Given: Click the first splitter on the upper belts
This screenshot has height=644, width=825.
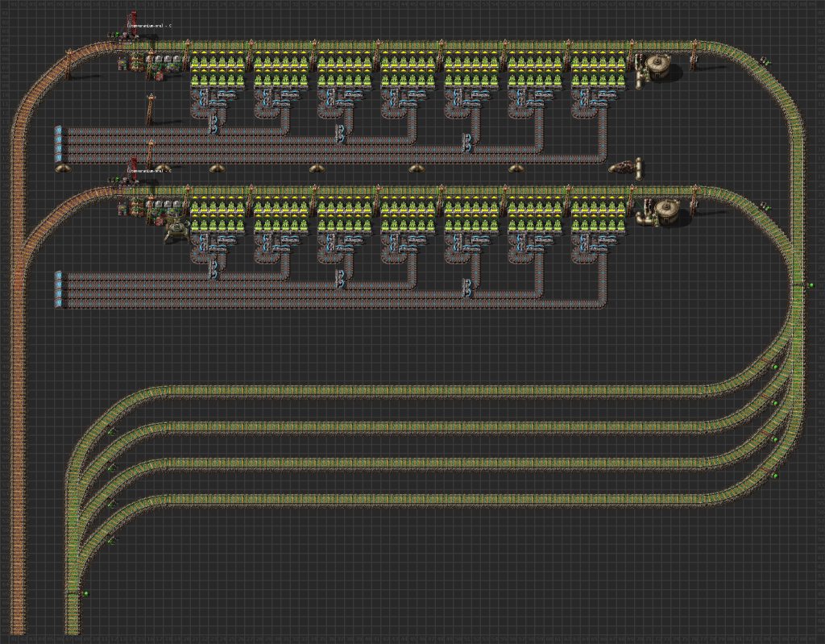Looking at the screenshot, I should (214, 125).
